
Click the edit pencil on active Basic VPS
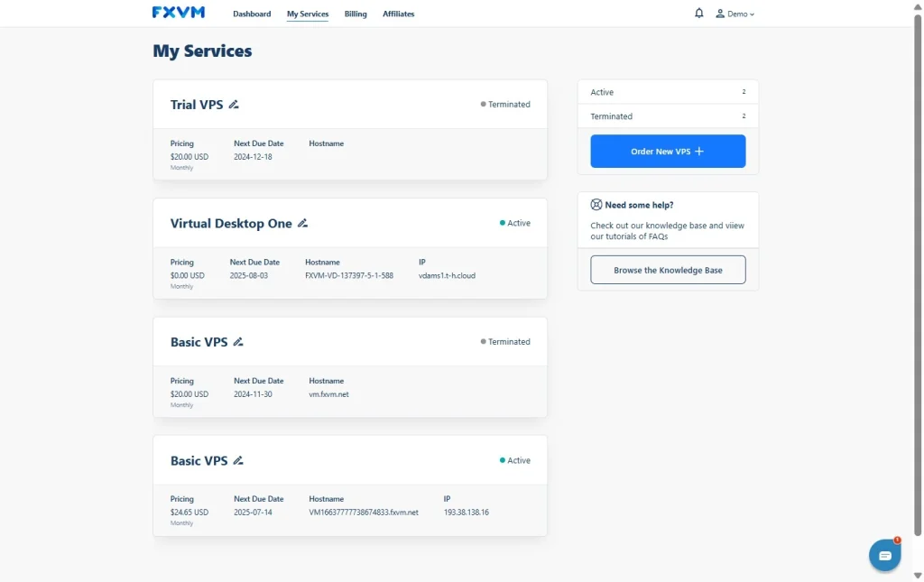(x=238, y=461)
